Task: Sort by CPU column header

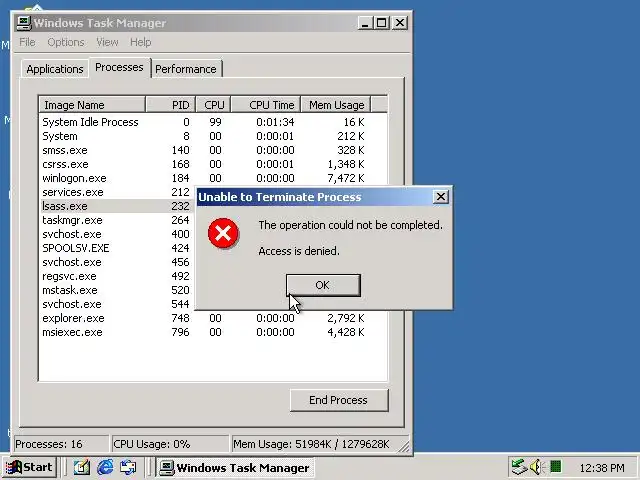Action: tap(213, 105)
